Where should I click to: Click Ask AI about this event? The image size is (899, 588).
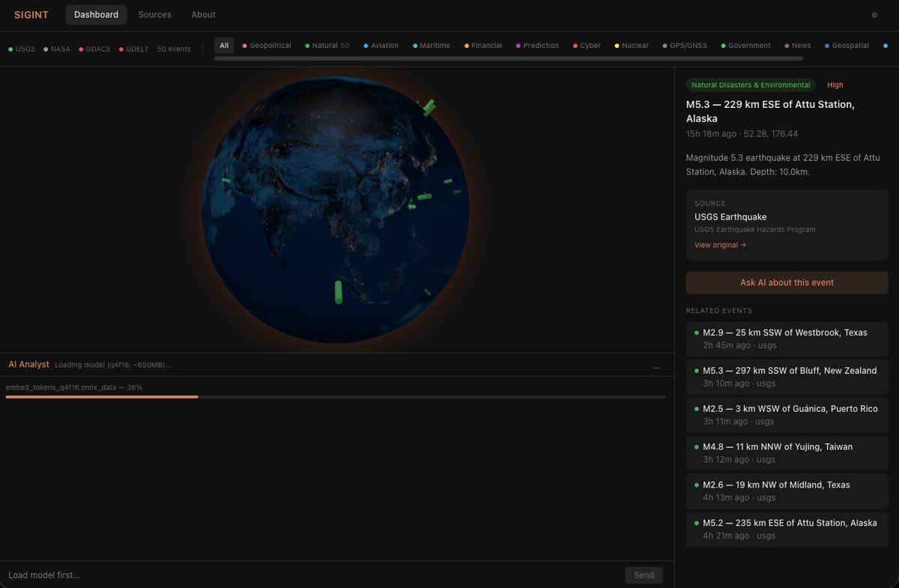pyautogui.click(x=787, y=282)
